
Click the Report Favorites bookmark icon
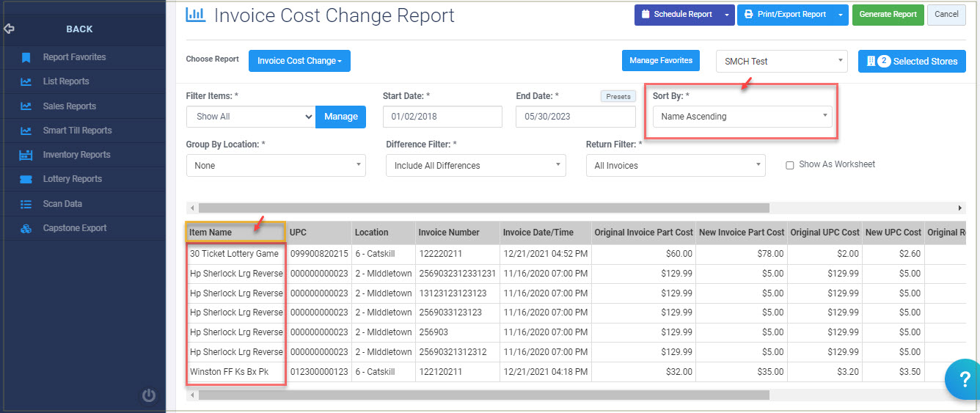tap(26, 57)
